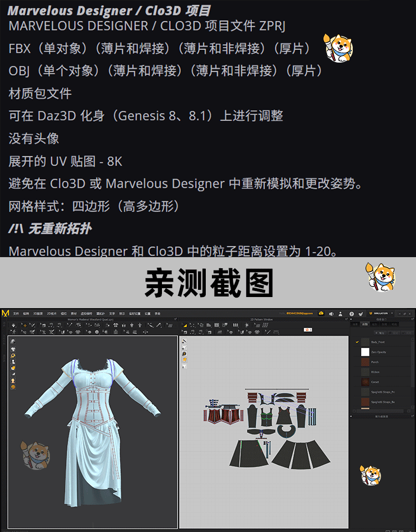
Task: Select the Zero Opacity fabric row
Action: (x=383, y=352)
